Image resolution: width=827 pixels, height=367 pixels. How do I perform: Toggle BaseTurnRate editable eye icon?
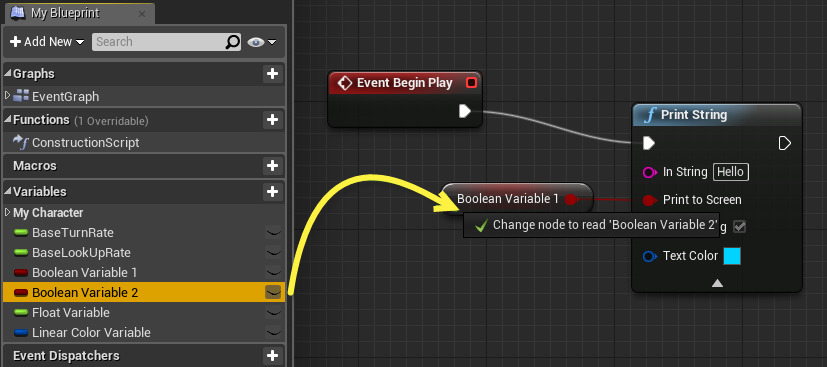pos(273,233)
